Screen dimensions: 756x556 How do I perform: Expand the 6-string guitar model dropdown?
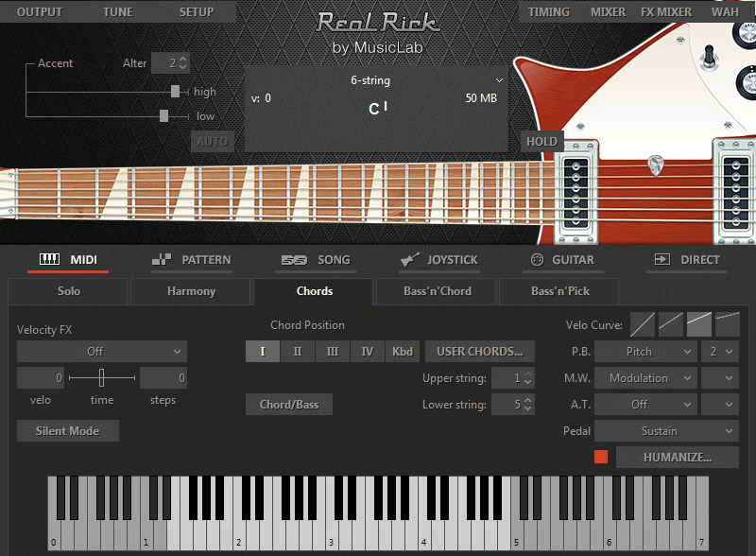pyautogui.click(x=500, y=80)
